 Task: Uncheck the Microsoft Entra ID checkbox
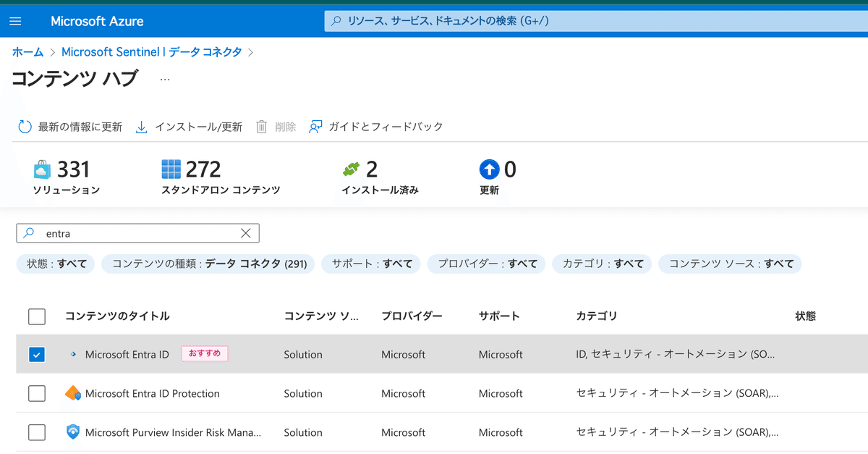37,355
